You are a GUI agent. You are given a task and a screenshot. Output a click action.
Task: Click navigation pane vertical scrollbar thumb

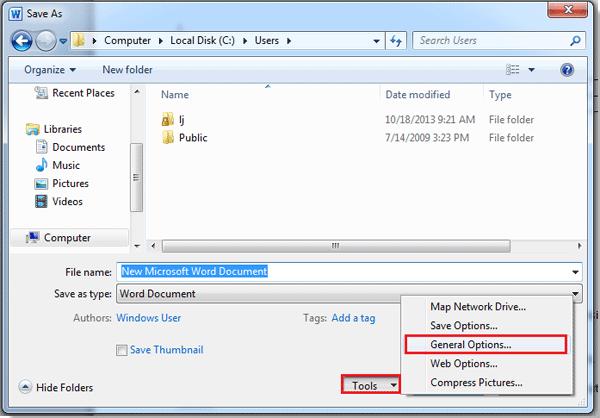[137, 177]
